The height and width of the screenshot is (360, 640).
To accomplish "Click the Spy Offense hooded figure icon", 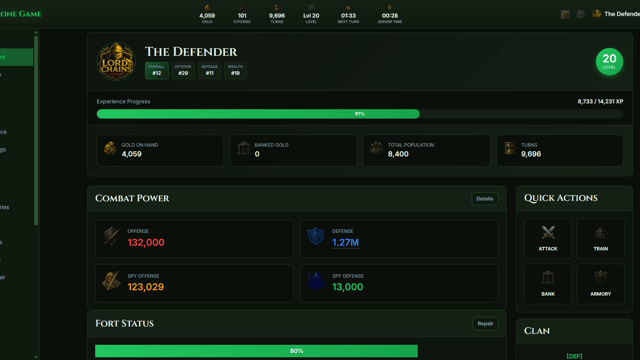I will (111, 281).
